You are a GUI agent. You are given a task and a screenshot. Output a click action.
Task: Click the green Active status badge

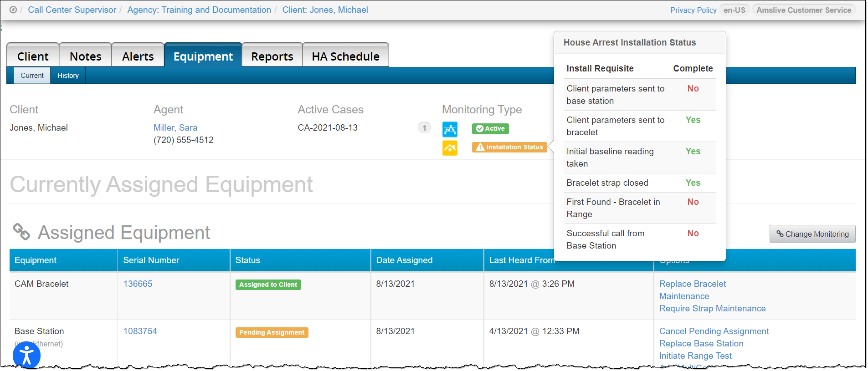coord(490,129)
